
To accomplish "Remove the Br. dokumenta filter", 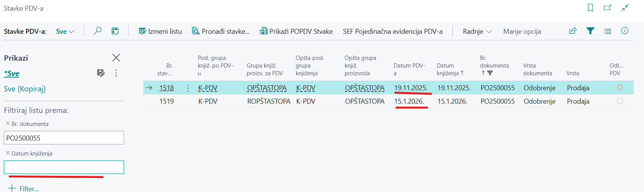I will [x=8, y=123].
